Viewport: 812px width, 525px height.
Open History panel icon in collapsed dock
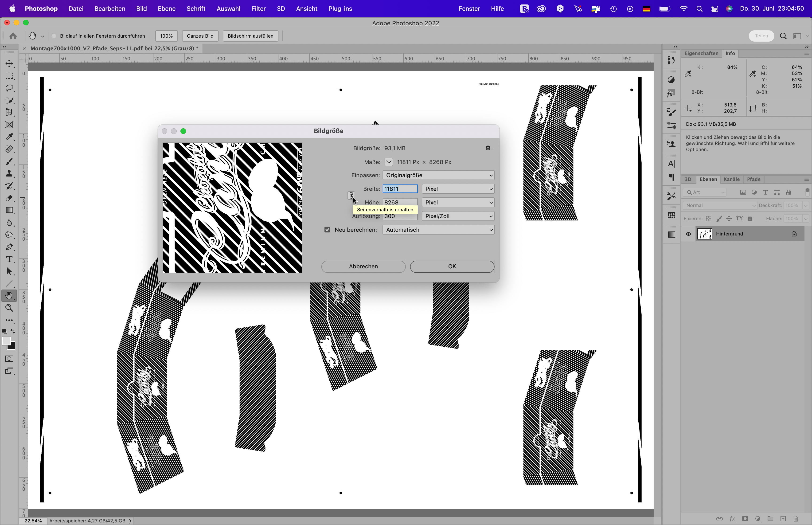point(671,61)
